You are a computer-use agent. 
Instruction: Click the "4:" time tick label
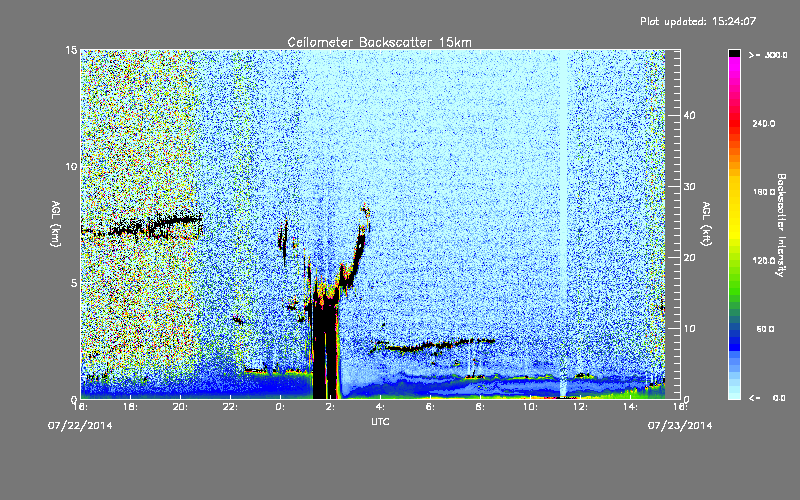click(380, 407)
